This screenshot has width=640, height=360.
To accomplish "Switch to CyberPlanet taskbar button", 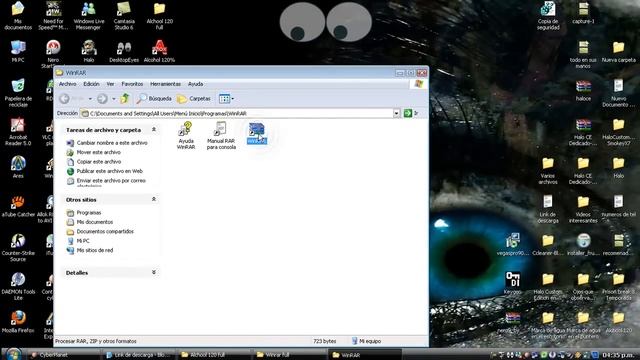I will (64, 355).
